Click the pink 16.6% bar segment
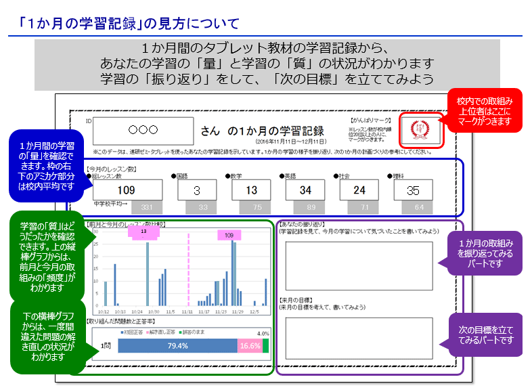Viewport: 532px width, 392px height. [250, 346]
